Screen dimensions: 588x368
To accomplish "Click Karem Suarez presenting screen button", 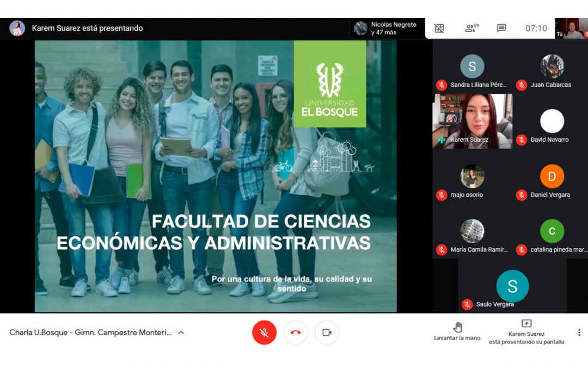I will coord(526,333).
